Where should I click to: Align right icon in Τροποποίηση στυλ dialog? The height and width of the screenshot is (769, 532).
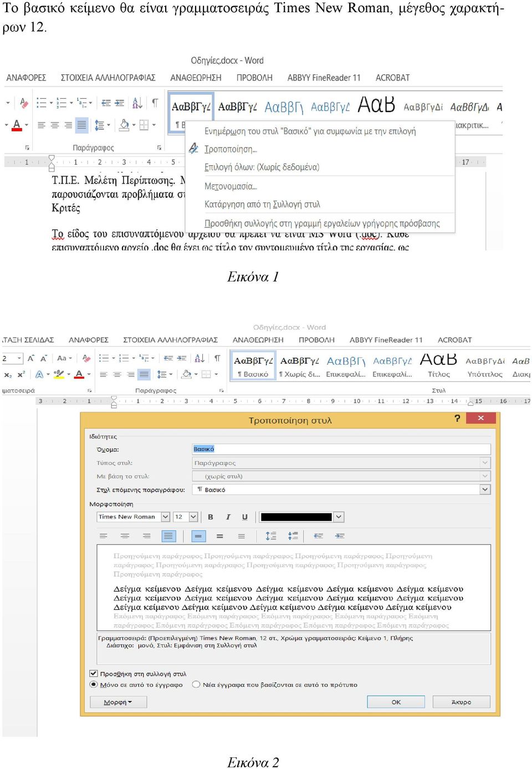(146, 536)
